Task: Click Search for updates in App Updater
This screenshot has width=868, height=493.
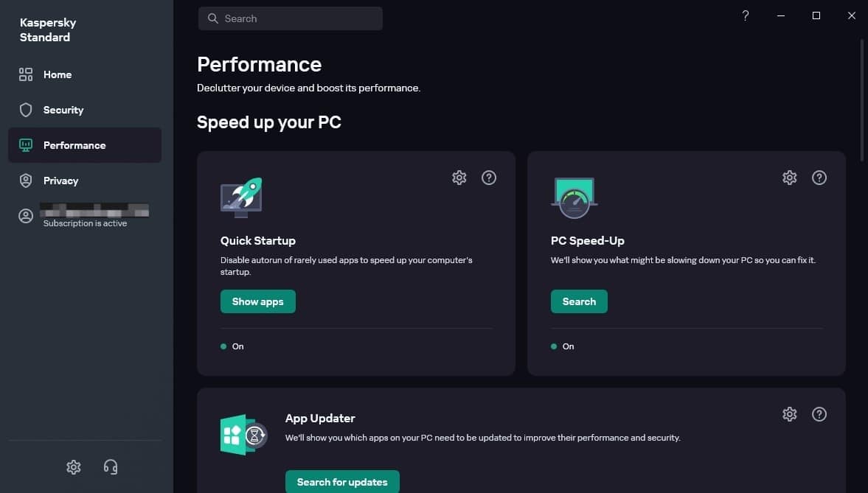Action: pos(342,482)
